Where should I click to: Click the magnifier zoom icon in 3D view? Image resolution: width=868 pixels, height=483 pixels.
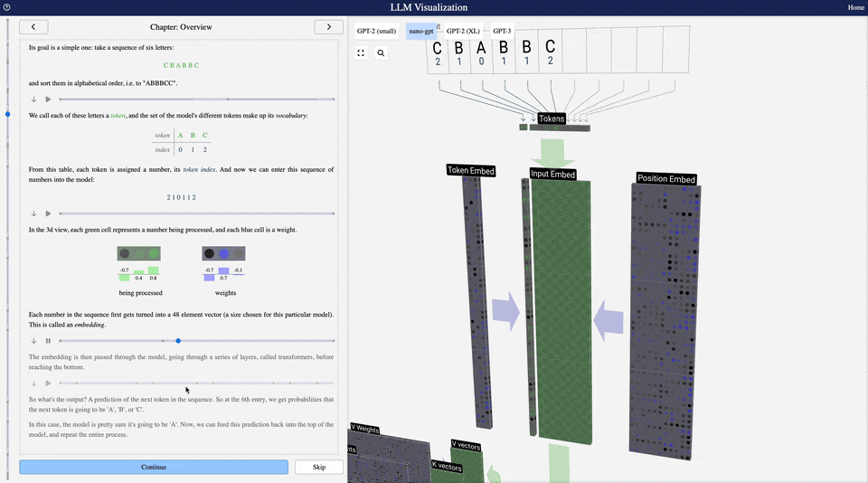click(x=381, y=53)
